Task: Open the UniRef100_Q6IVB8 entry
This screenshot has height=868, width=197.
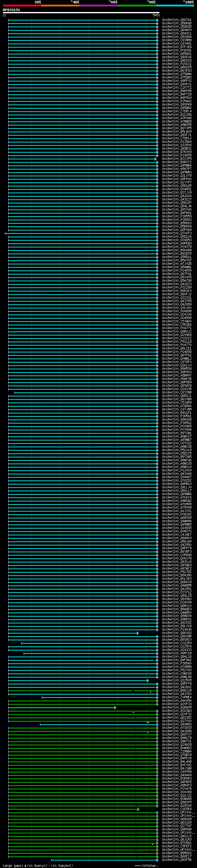Action: click(x=177, y=399)
